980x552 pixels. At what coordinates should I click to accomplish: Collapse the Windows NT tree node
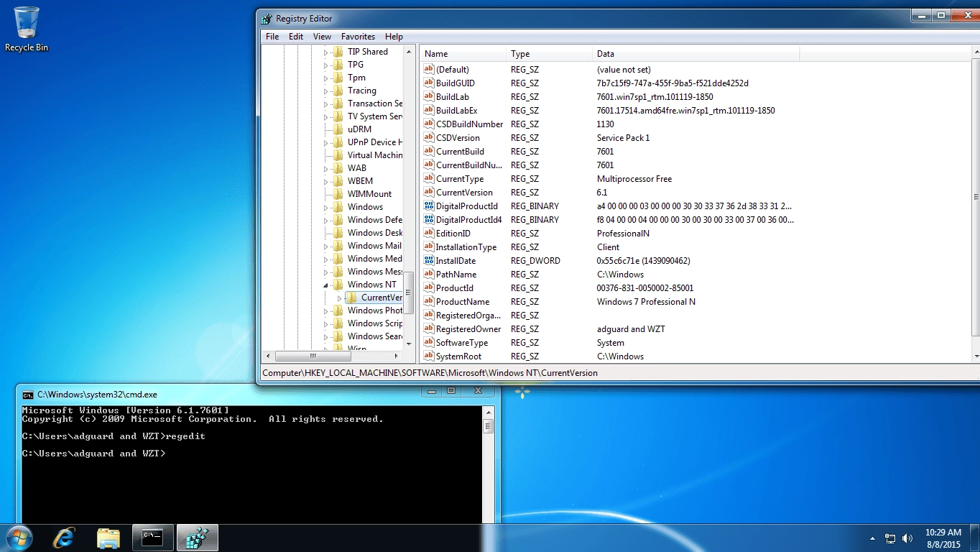[325, 285]
